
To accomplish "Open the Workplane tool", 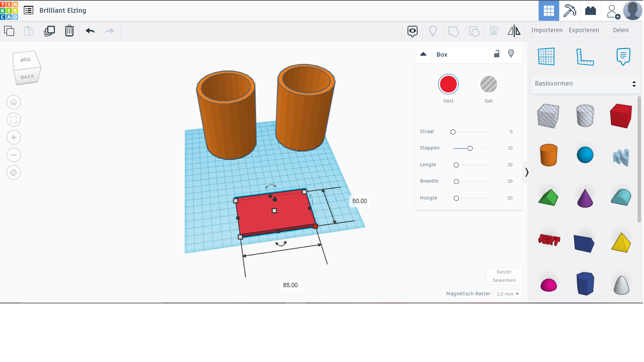I will click(x=546, y=56).
